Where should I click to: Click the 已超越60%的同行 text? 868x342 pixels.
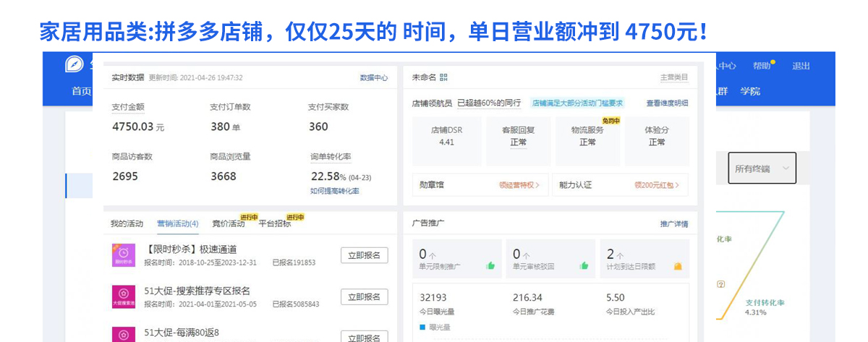[489, 103]
